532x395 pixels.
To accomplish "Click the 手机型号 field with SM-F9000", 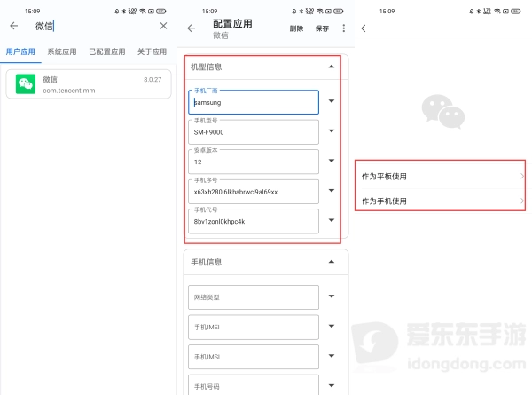I will (254, 131).
